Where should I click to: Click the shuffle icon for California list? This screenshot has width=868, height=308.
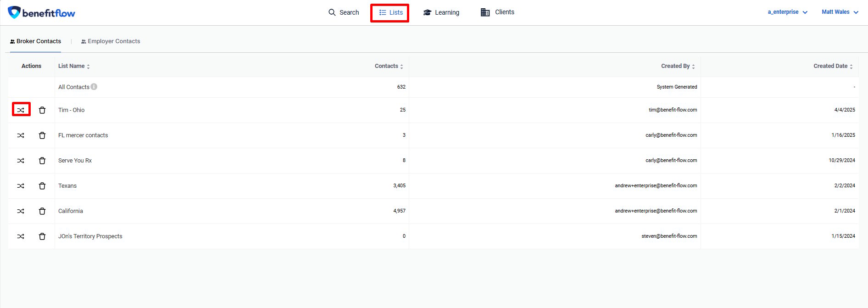21,211
